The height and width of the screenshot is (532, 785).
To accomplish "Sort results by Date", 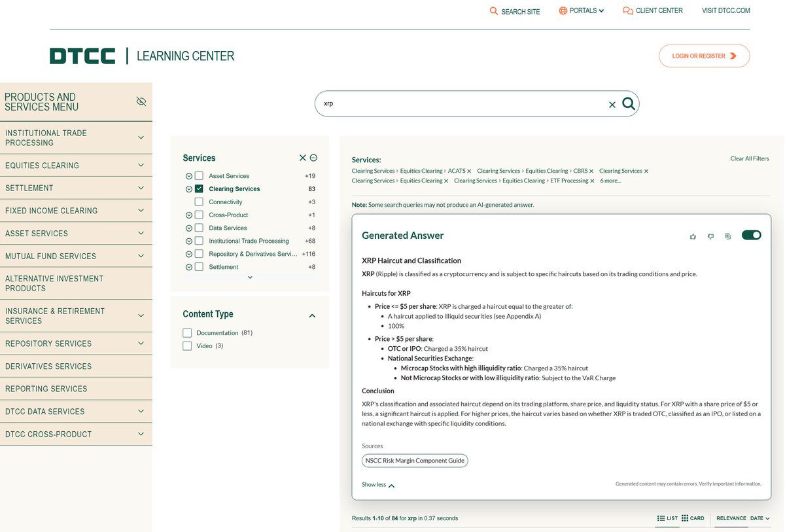I will tap(759, 518).
